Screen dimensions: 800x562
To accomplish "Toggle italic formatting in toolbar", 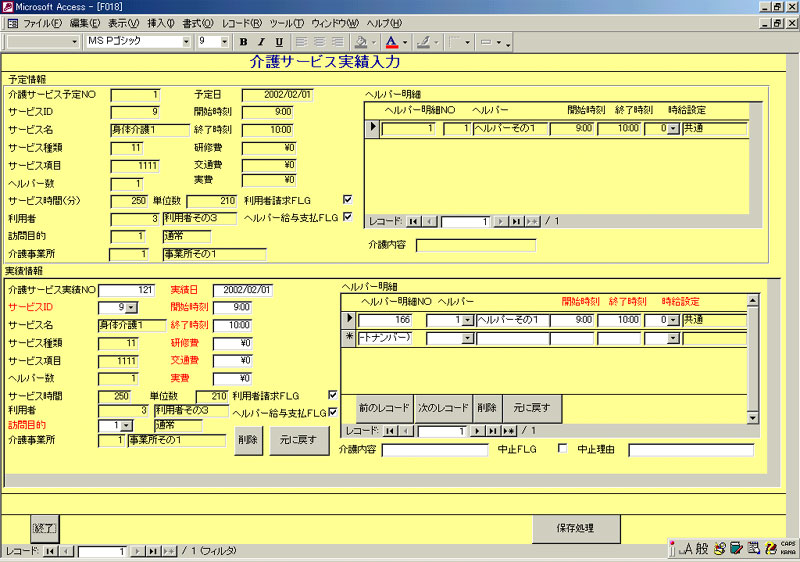I will click(261, 42).
